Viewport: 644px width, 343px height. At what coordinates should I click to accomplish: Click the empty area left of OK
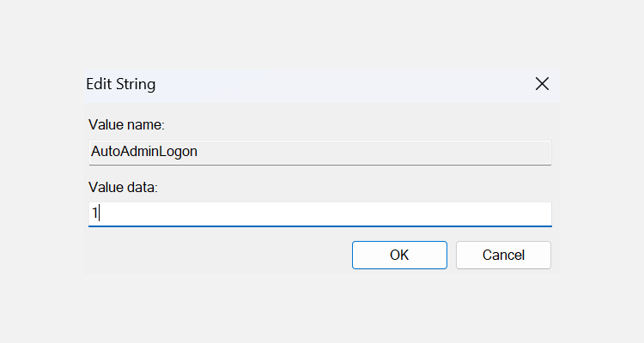click(x=215, y=255)
